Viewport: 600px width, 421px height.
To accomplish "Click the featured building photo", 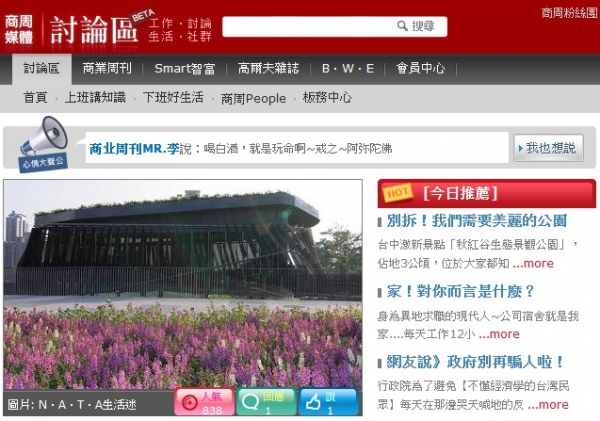I will click(x=183, y=284).
